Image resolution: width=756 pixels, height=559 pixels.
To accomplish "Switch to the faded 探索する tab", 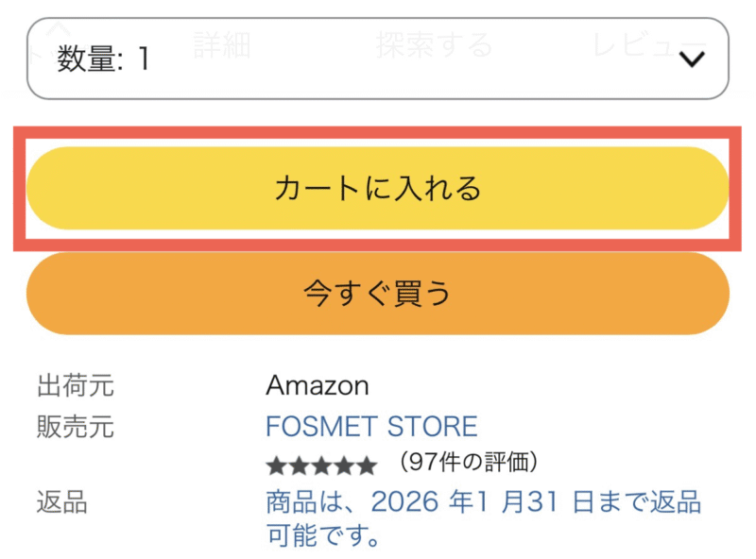I will coord(434,44).
